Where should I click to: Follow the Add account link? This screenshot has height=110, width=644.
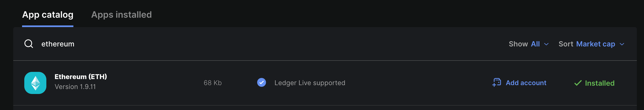coord(526,83)
